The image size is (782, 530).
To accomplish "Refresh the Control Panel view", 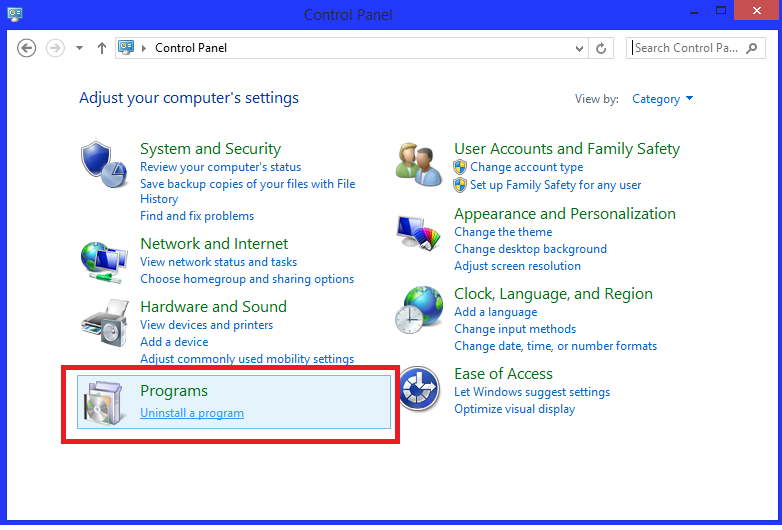I will (x=601, y=48).
